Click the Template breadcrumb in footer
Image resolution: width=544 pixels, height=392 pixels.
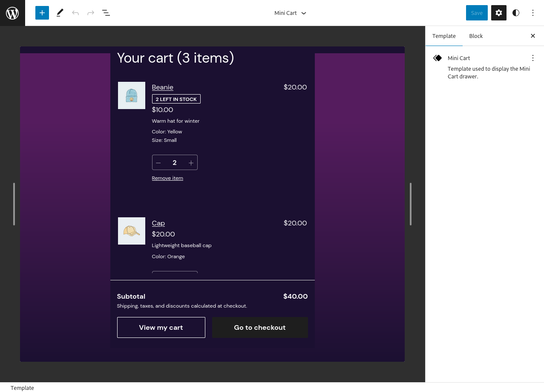coord(22,388)
